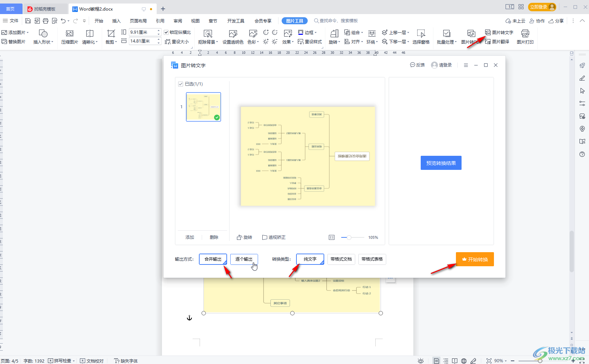Image resolution: width=589 pixels, height=364 pixels.
Task: Click the 批量处理 batch process icon
Action: (x=446, y=34)
